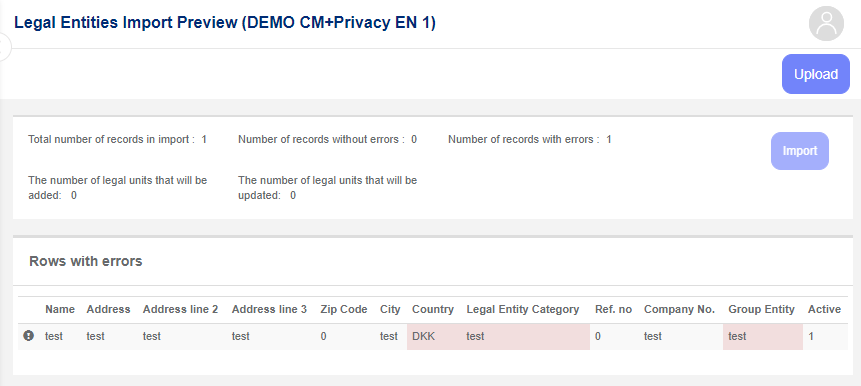
Task: Click the disabled Import button
Action: click(800, 151)
